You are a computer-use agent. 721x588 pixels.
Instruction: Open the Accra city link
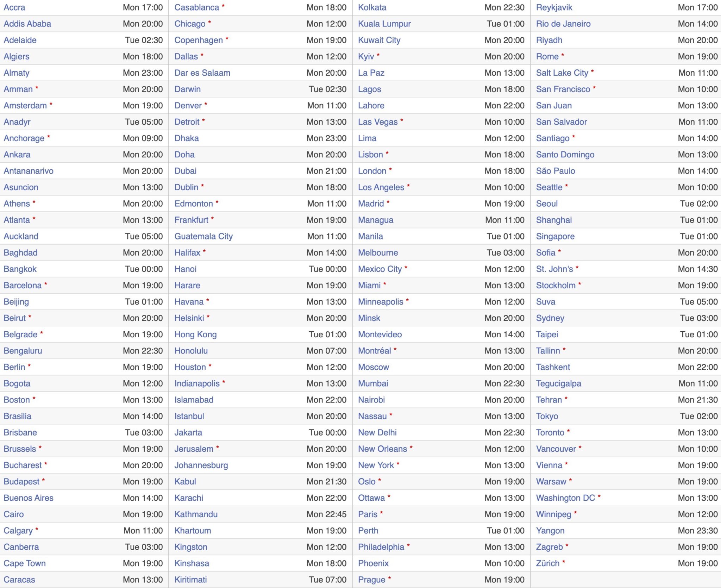click(14, 7)
